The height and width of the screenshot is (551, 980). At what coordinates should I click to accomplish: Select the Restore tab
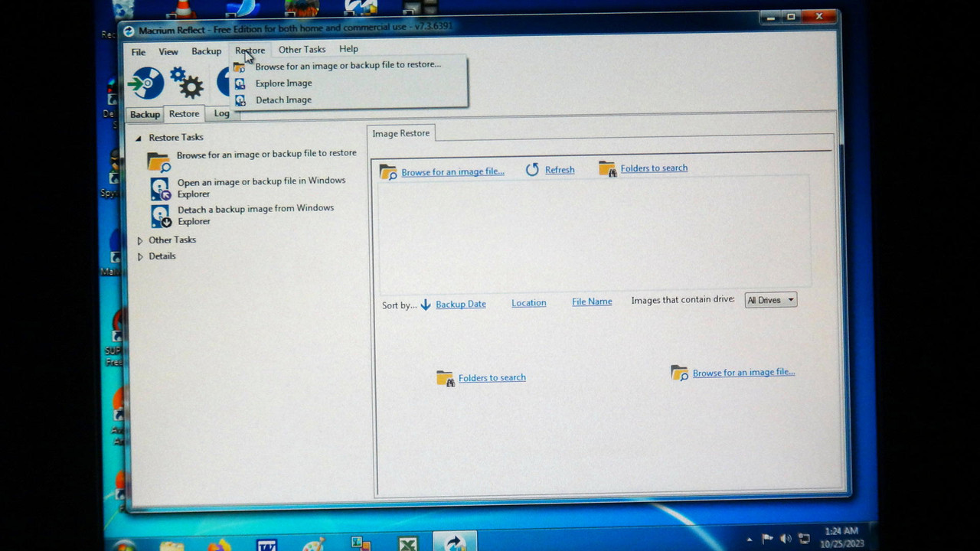tap(184, 114)
